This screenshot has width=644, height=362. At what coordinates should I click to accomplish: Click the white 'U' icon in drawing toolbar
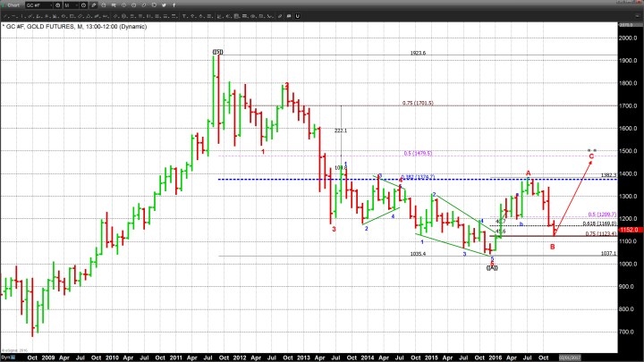pyautogui.click(x=297, y=16)
